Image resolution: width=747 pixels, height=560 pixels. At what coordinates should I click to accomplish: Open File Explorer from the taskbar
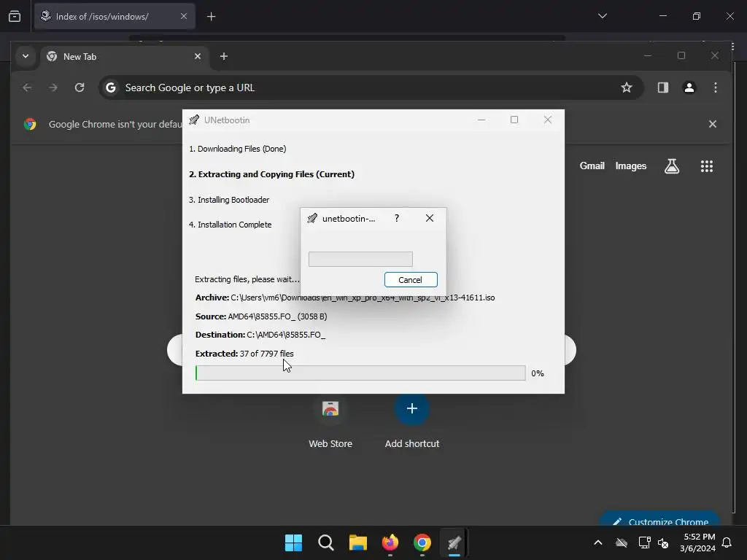click(x=357, y=542)
